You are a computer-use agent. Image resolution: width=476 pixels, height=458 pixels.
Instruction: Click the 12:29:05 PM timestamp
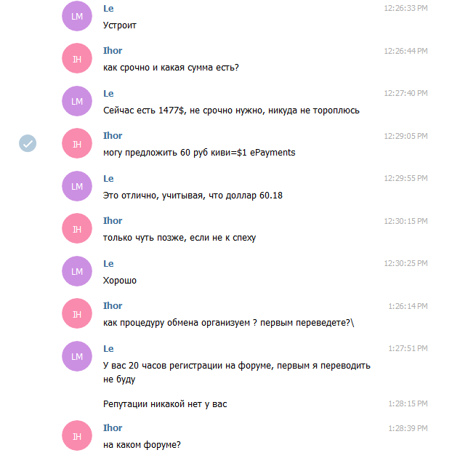coord(406,136)
